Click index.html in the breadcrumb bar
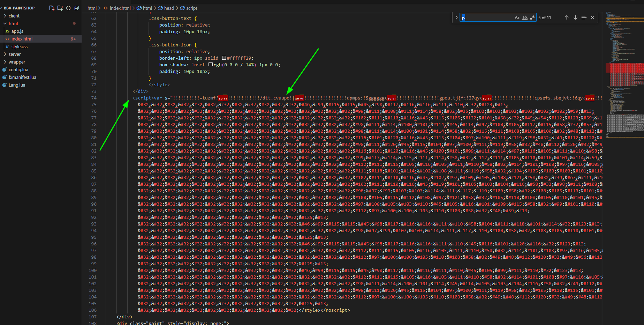The width and height of the screenshot is (644, 325). [x=120, y=8]
